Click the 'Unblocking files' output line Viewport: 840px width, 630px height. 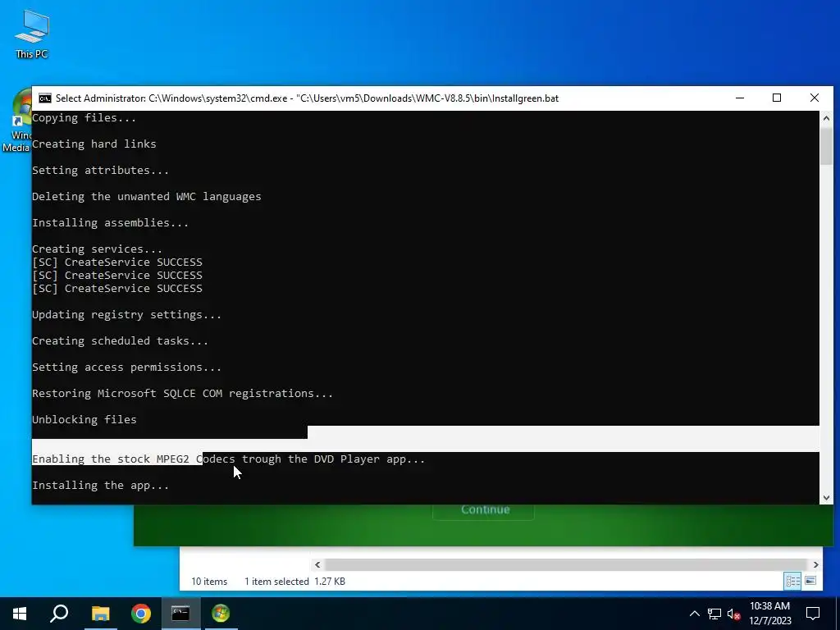(84, 419)
